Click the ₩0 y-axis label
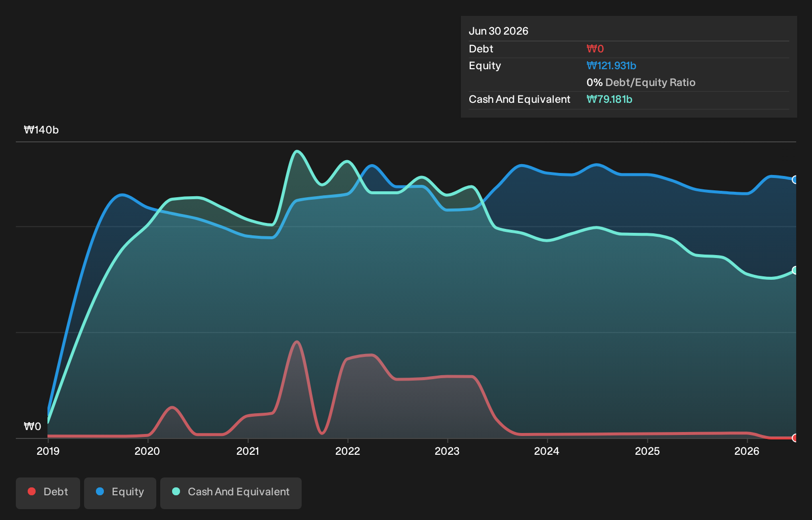Viewport: 812px width, 520px height. coord(33,427)
